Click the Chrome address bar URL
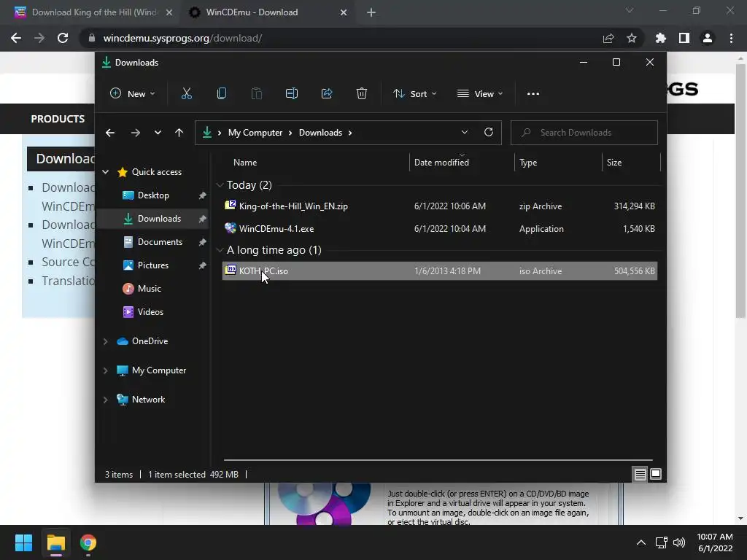The height and width of the screenshot is (560, 747). coord(182,38)
